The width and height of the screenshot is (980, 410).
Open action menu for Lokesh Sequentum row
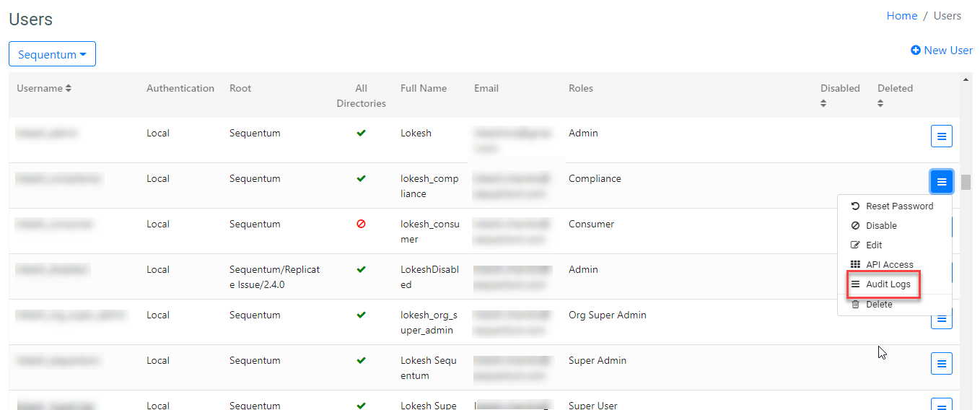941,364
